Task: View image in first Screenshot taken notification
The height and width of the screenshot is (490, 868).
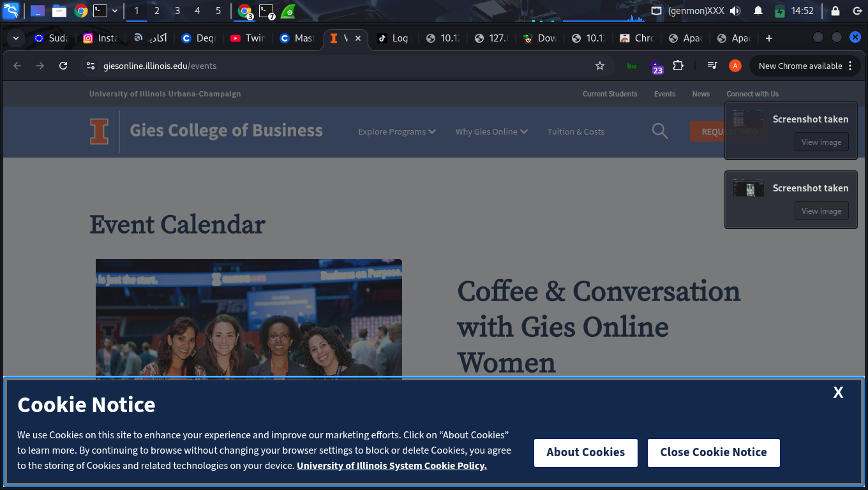Action: point(821,142)
